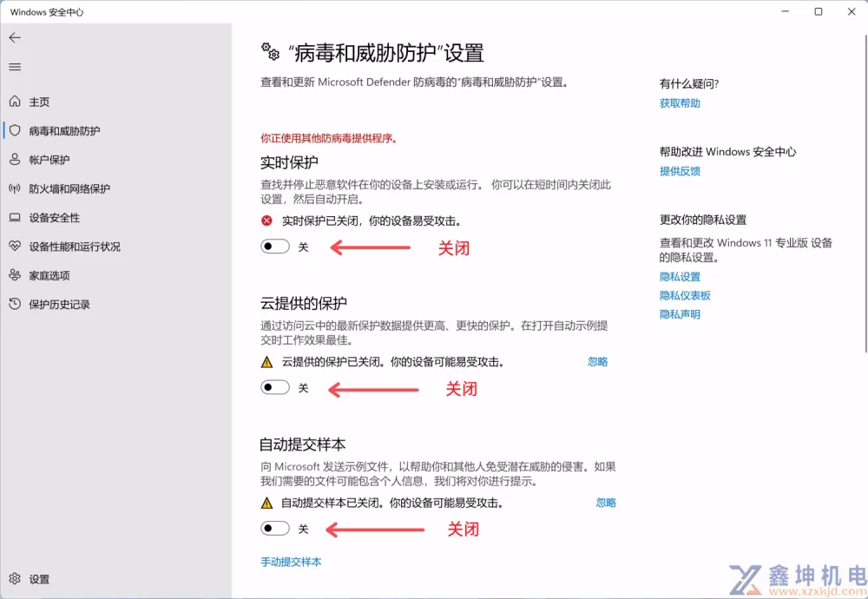Click the 更改你的隐私设置 heading

coord(703,220)
